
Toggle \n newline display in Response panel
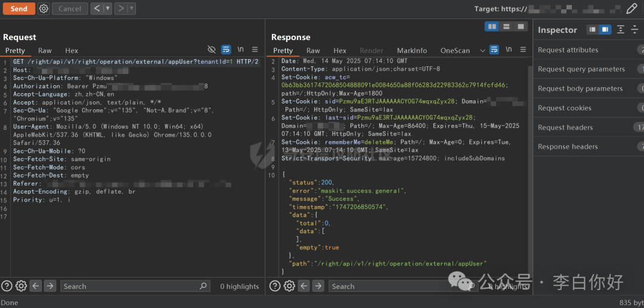coord(509,50)
